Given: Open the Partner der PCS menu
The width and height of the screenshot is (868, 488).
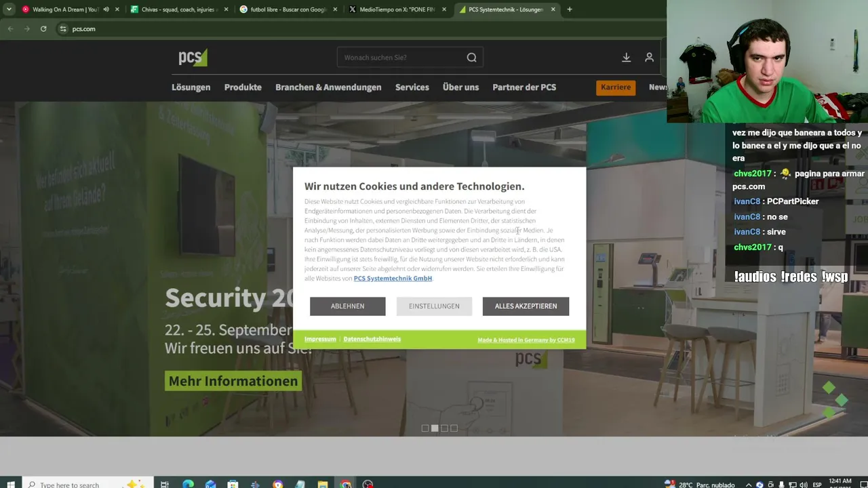Looking at the screenshot, I should click(x=524, y=87).
